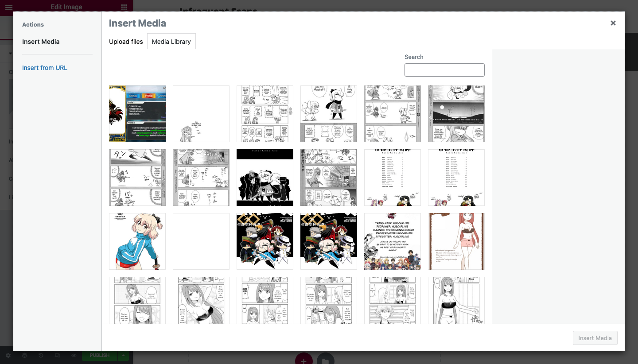The height and width of the screenshot is (364, 638).
Task: Open the Navigator layers icon
Action: [x=24, y=355]
